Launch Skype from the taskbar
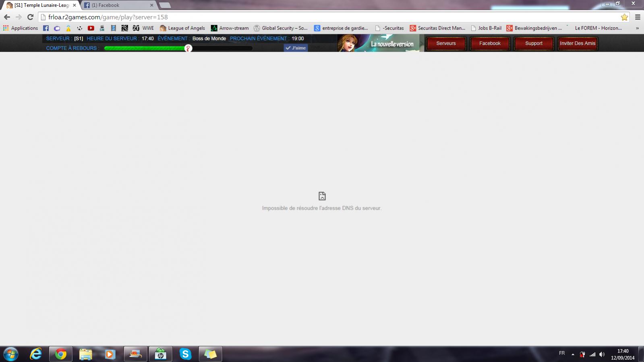644x362 pixels. tap(185, 354)
